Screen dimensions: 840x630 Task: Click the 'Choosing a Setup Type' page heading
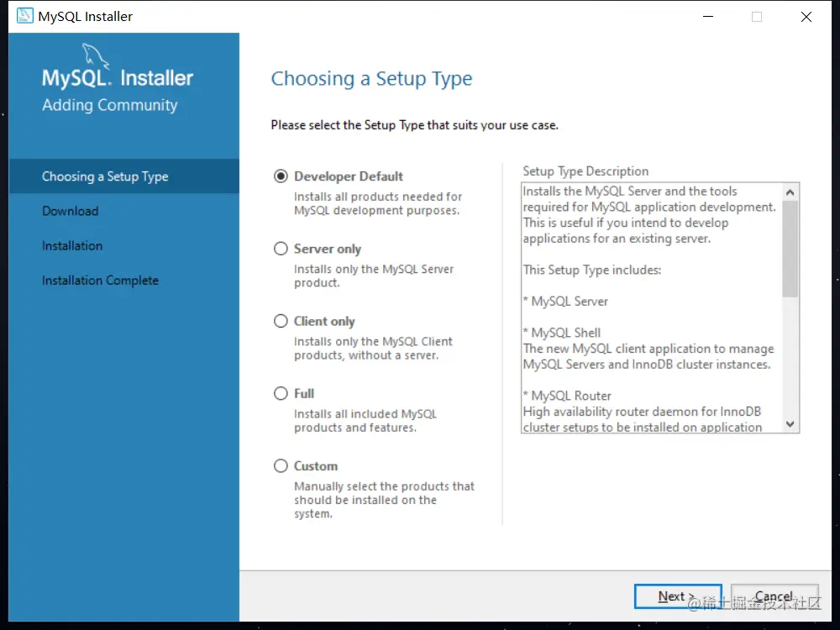coord(371,79)
